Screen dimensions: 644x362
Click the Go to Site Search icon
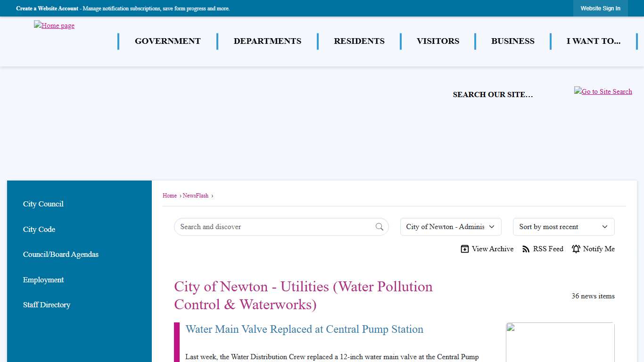point(603,91)
